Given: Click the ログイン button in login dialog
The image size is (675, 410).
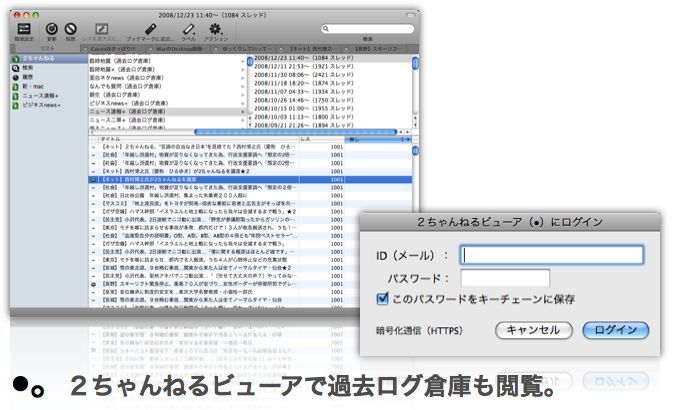Looking at the screenshot, I should click(616, 330).
